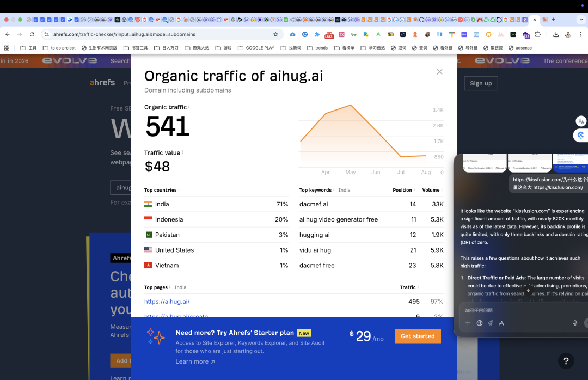The height and width of the screenshot is (380, 588).
Task: View site information icon in address bar
Action: tap(46, 34)
